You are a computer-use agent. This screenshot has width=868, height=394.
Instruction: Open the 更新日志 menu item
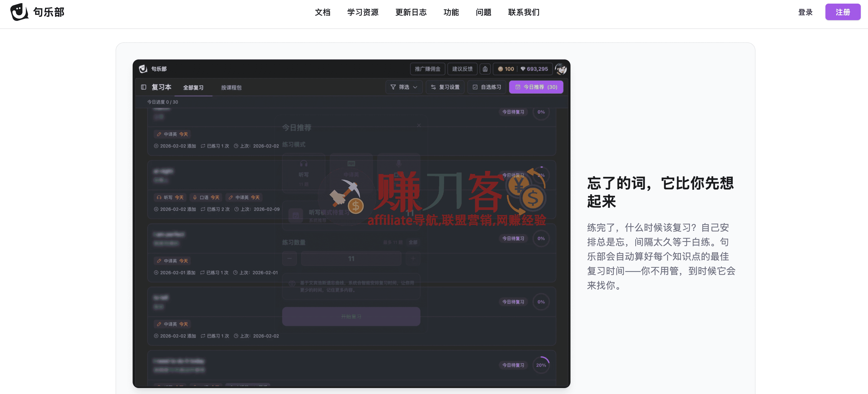coord(411,12)
